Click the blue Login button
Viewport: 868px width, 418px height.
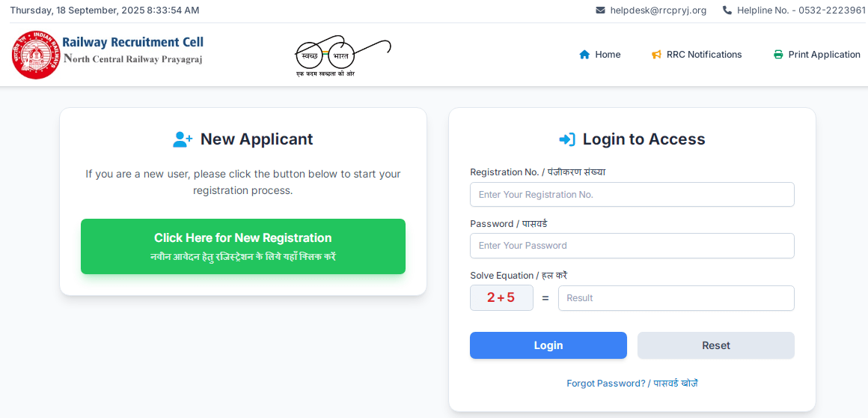click(x=548, y=345)
